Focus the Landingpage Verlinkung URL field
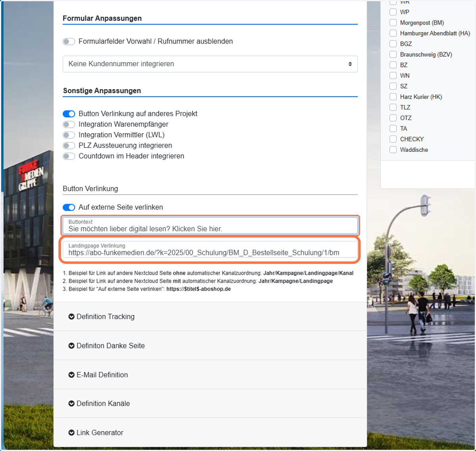476x451 pixels. [x=210, y=250]
